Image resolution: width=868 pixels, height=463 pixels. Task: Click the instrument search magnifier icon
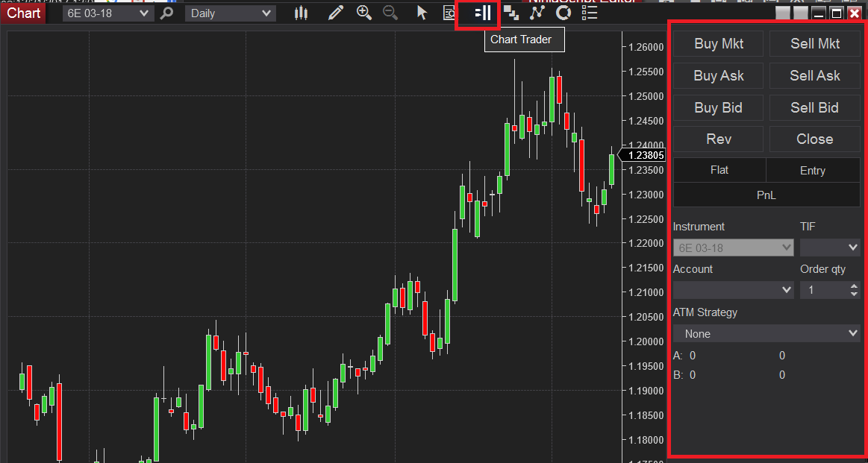coord(166,13)
